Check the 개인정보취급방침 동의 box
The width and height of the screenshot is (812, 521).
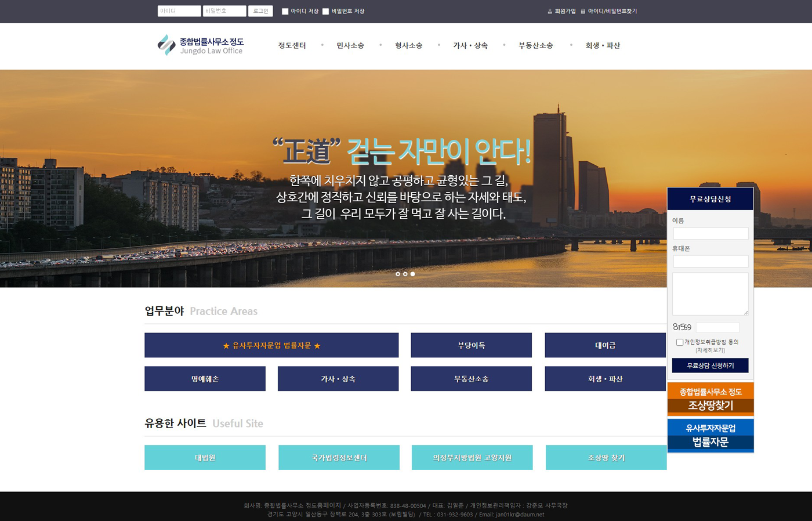[679, 342]
